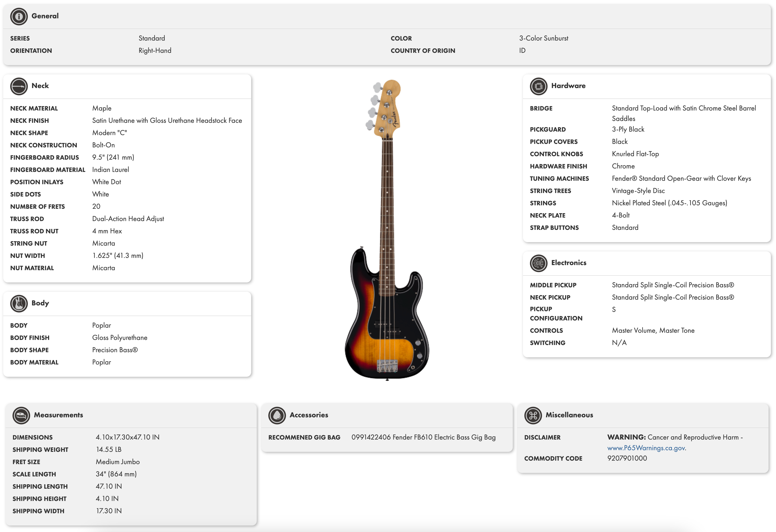776x532 pixels.
Task: Click the 'WARNING:' disclaimer text
Action: click(626, 437)
